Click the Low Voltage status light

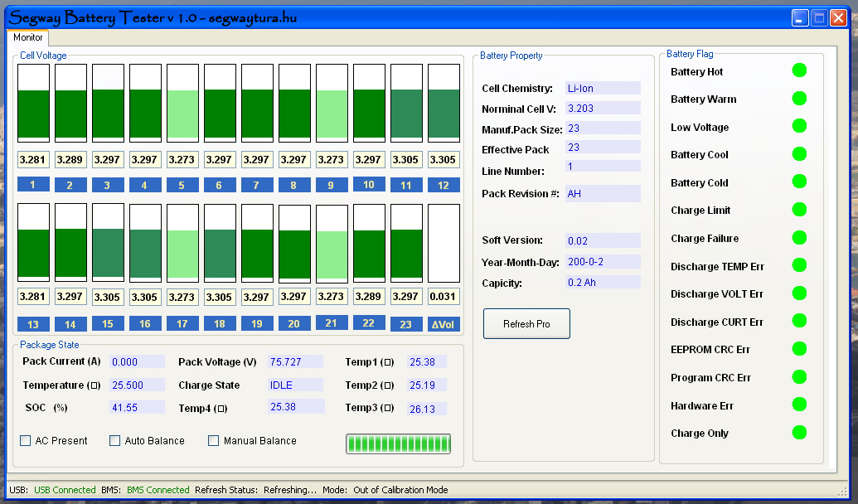pos(799,126)
